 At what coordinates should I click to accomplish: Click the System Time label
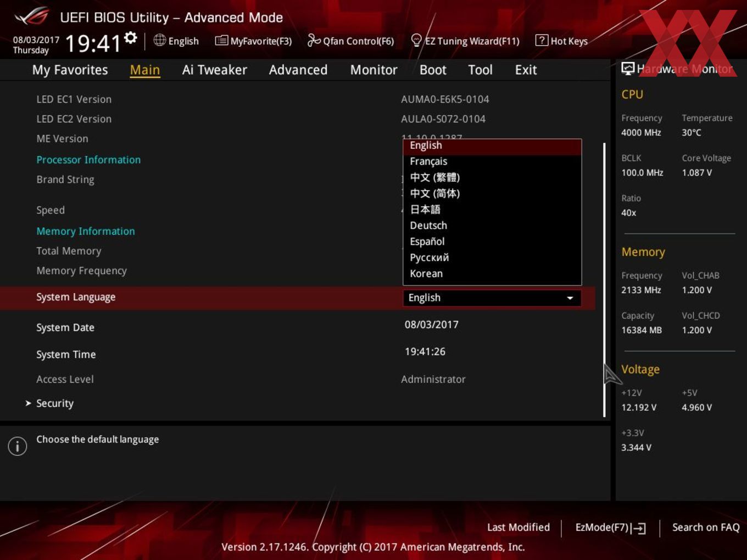click(66, 355)
